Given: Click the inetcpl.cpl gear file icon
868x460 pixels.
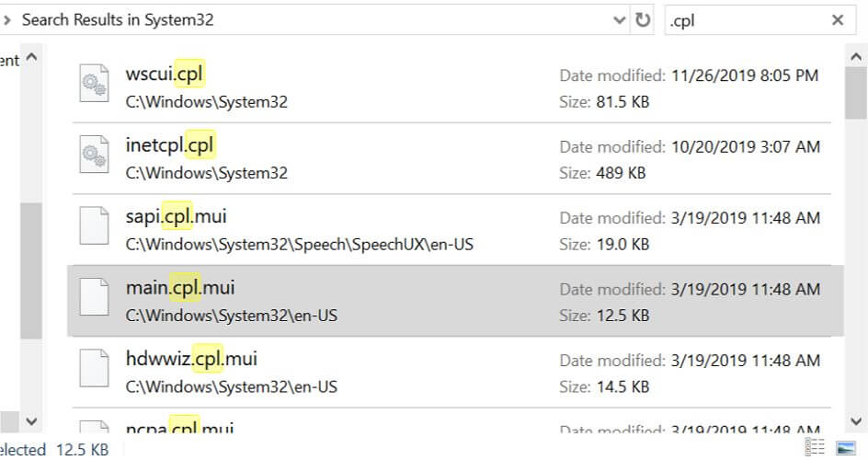Looking at the screenshot, I should click(x=95, y=158).
